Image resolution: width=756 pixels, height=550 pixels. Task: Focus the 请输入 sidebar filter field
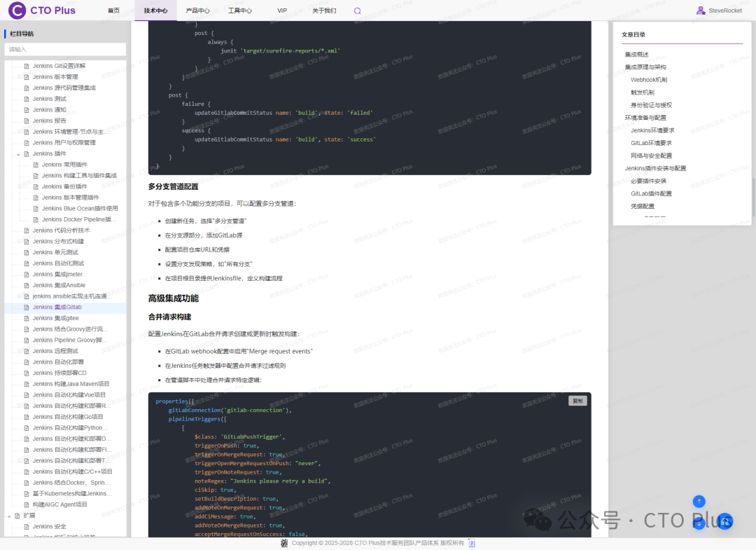pos(65,49)
